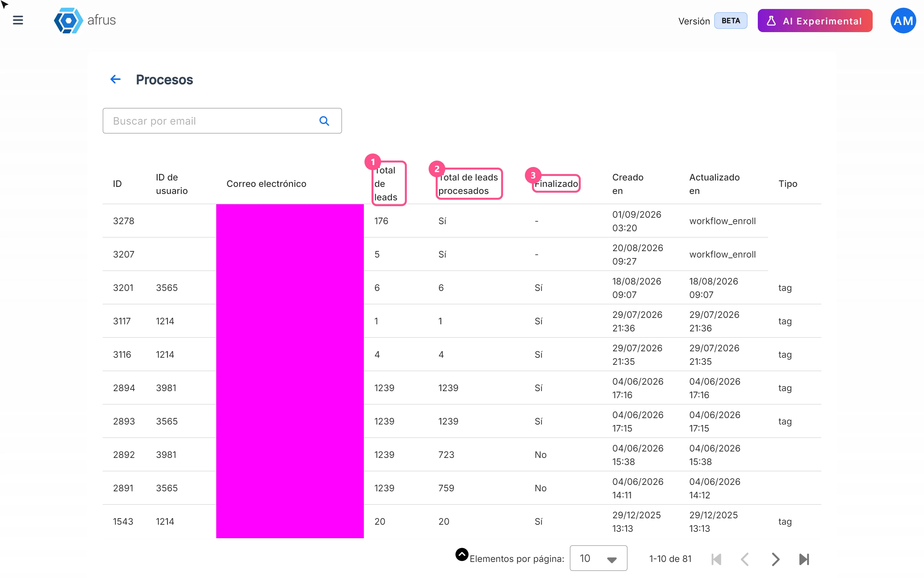This screenshot has height=578, width=924.
Task: Go to the previous page
Action: [x=745, y=559]
